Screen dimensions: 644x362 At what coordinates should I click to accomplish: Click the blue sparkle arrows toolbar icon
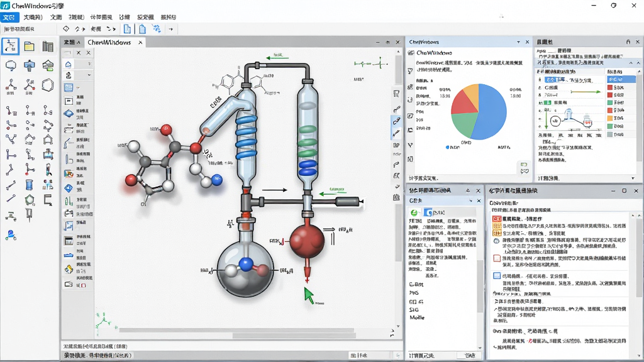[x=157, y=29]
